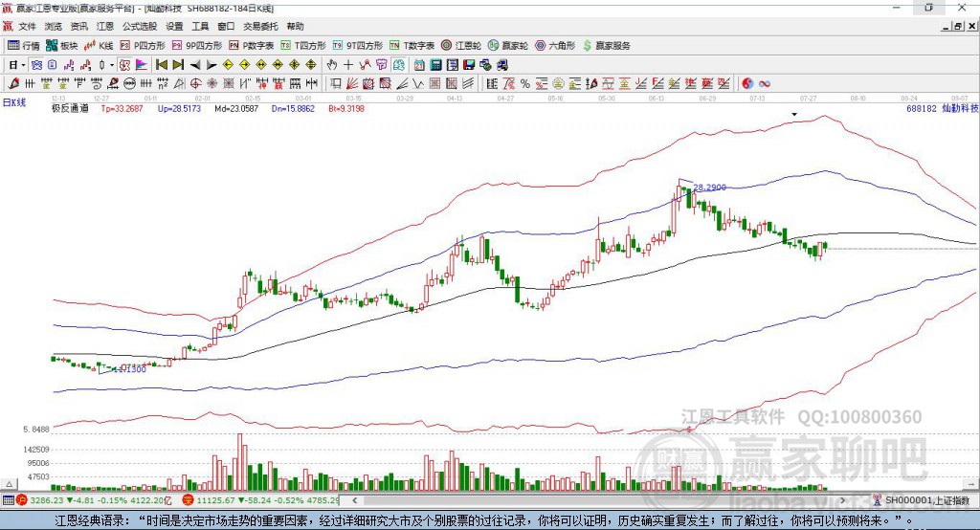The width and height of the screenshot is (980, 530).
Task: Click the 688182 stock code label
Action: [922, 108]
